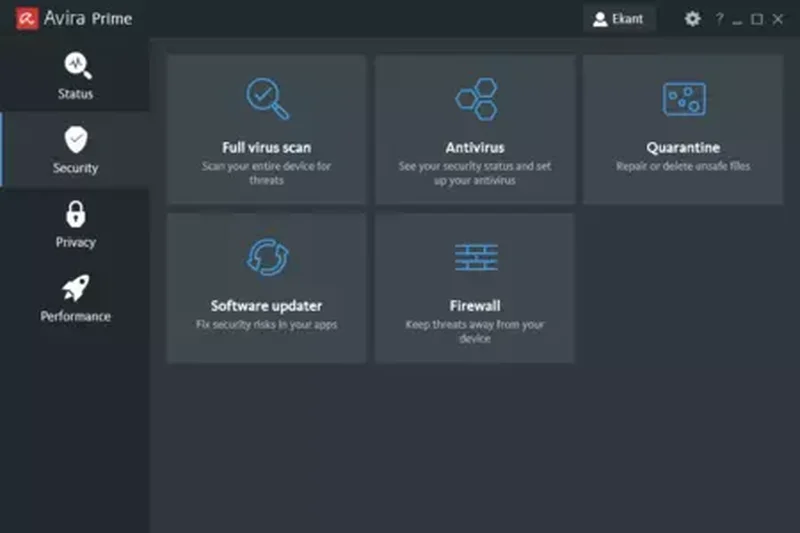
Task: Click the Quarantine tile title
Action: [683, 148]
